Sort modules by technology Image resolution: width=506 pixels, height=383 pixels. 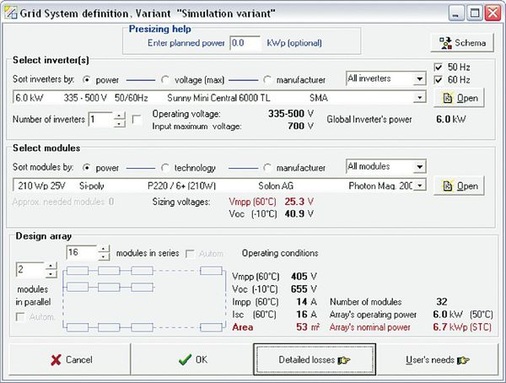point(165,168)
